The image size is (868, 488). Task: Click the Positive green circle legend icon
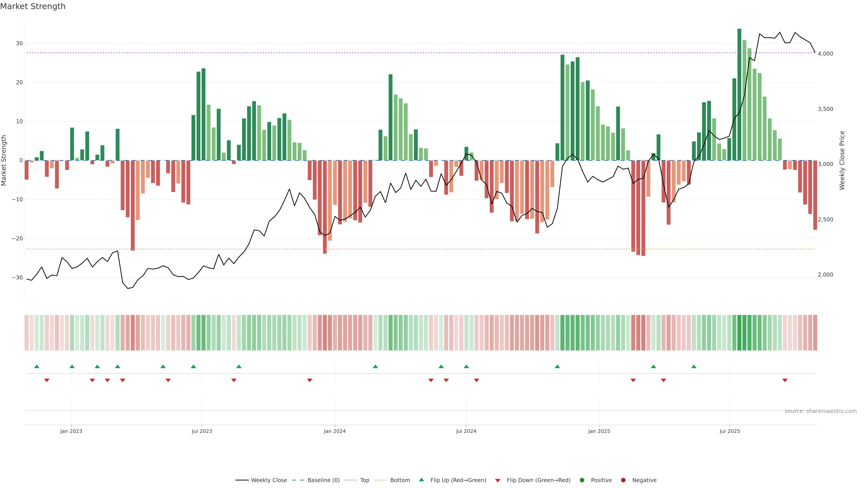point(582,480)
